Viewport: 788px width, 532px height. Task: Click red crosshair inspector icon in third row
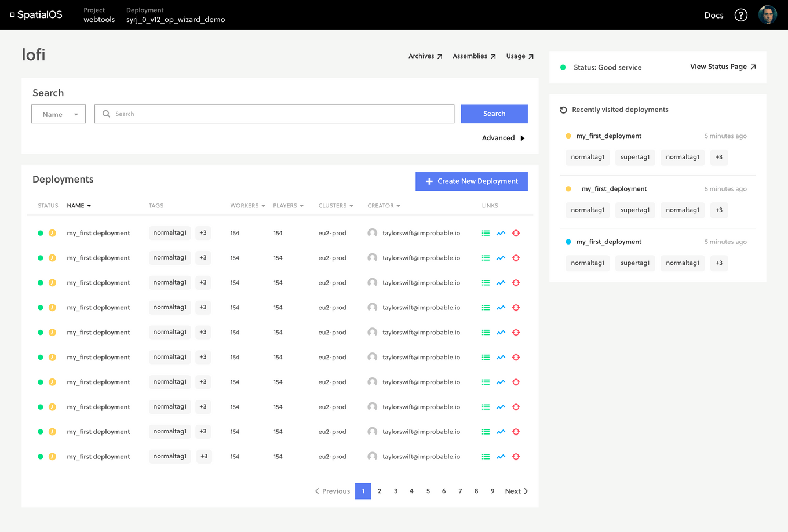pyautogui.click(x=516, y=283)
